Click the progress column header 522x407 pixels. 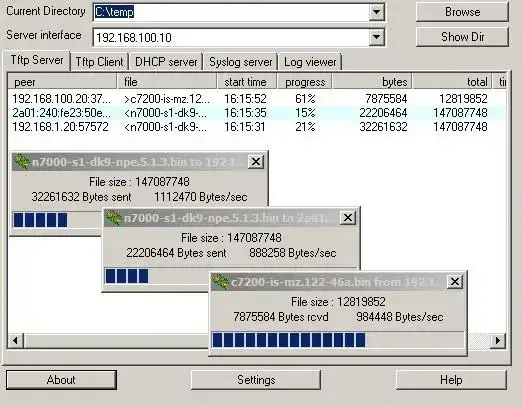305,82
